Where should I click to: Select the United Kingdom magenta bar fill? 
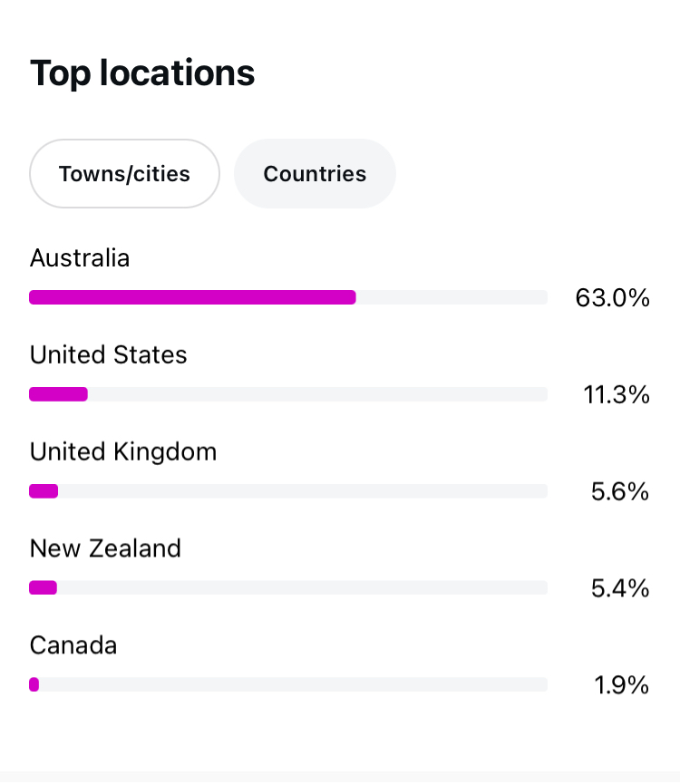coord(44,491)
